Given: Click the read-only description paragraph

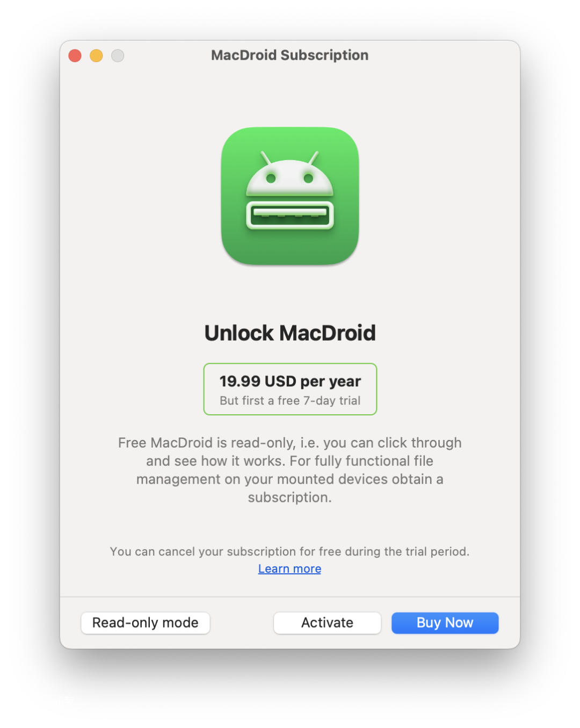Looking at the screenshot, I should pos(290,470).
